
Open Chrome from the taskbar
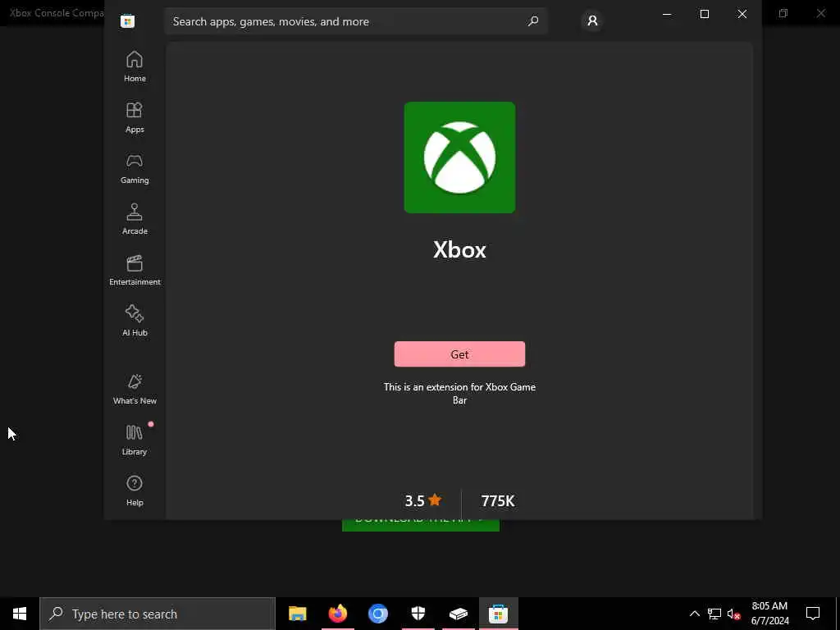pyautogui.click(x=377, y=614)
